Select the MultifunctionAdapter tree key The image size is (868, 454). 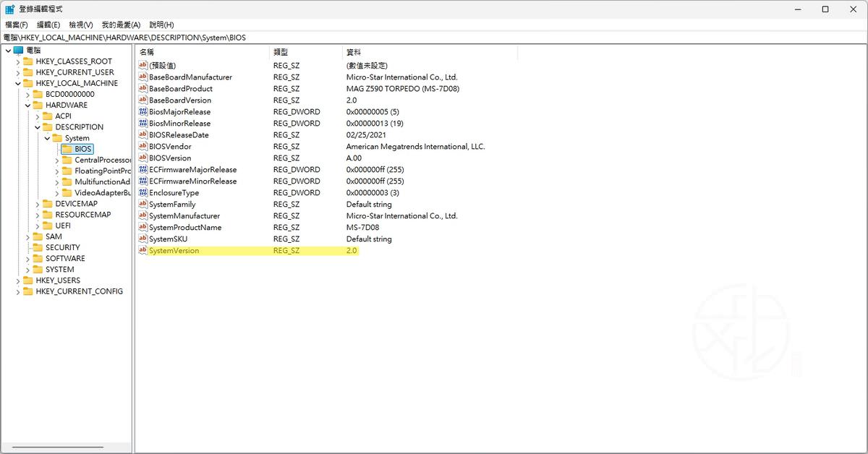(103, 181)
